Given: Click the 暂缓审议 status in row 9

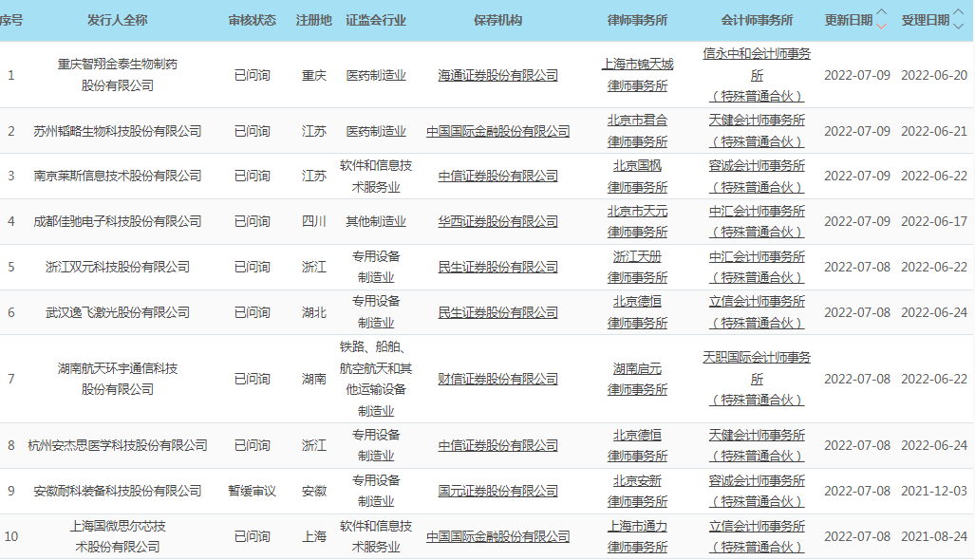Looking at the screenshot, I should (252, 491).
